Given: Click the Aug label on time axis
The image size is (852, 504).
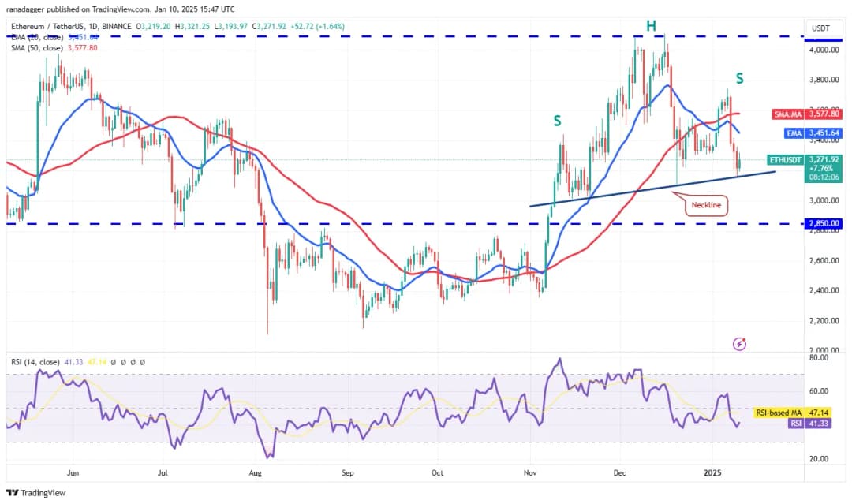Looking at the screenshot, I should click(253, 473).
